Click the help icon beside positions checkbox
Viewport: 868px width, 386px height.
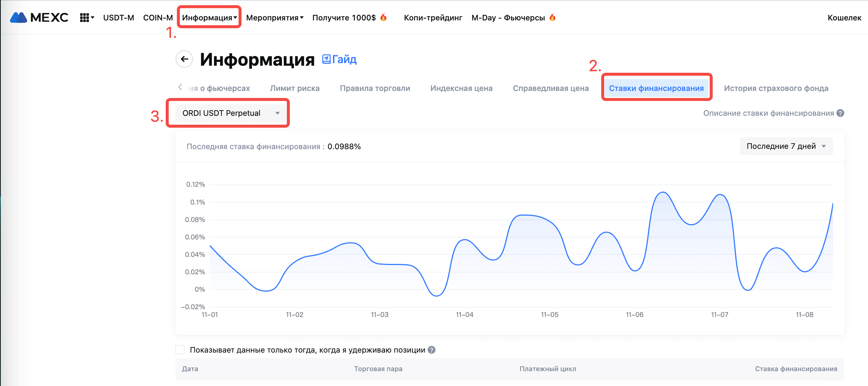pyautogui.click(x=431, y=350)
